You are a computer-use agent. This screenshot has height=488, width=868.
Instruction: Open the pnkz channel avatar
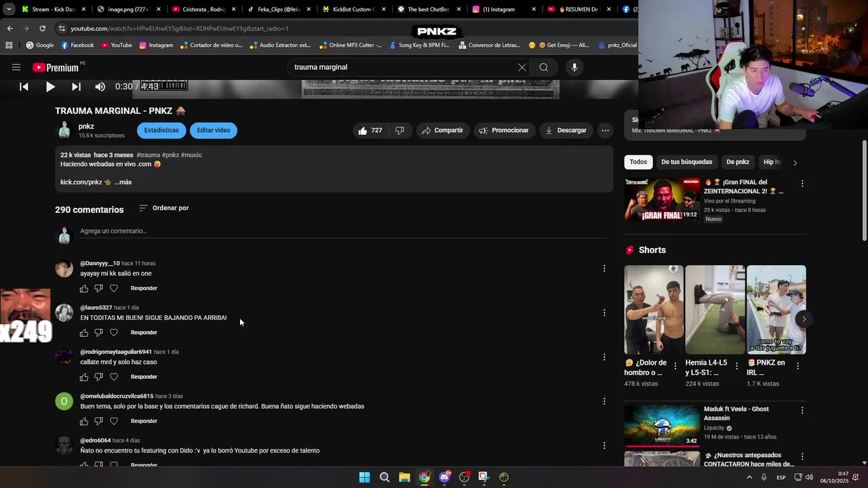64,130
